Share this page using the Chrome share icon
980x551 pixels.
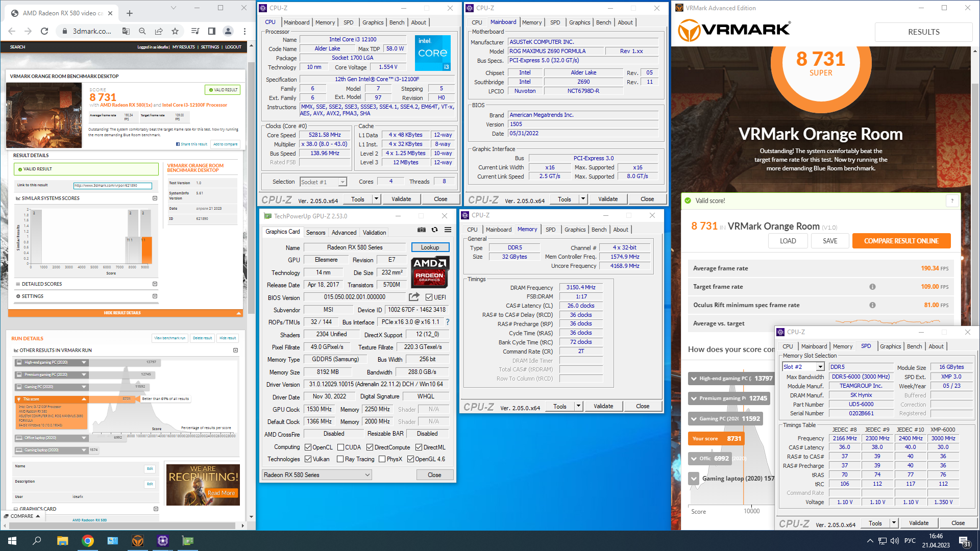pyautogui.click(x=159, y=31)
